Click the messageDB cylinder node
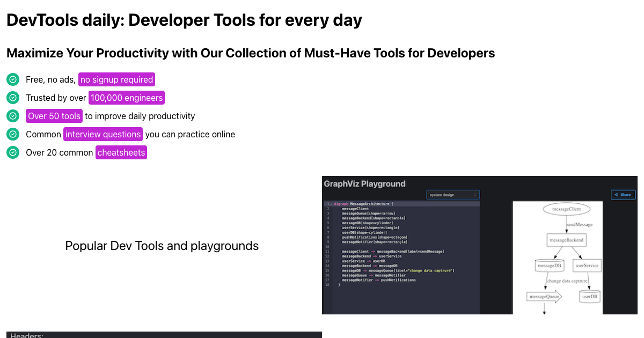Screen dimensions: 644x338 pos(550,266)
